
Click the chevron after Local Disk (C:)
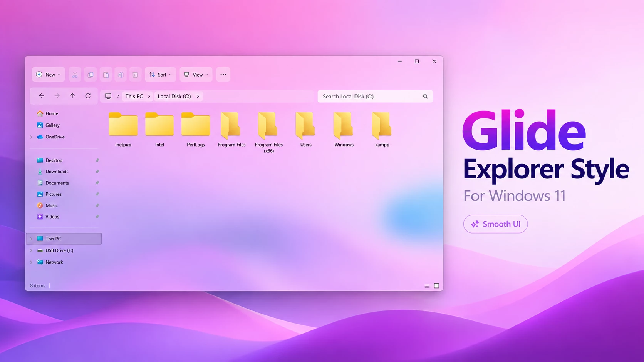pos(198,96)
